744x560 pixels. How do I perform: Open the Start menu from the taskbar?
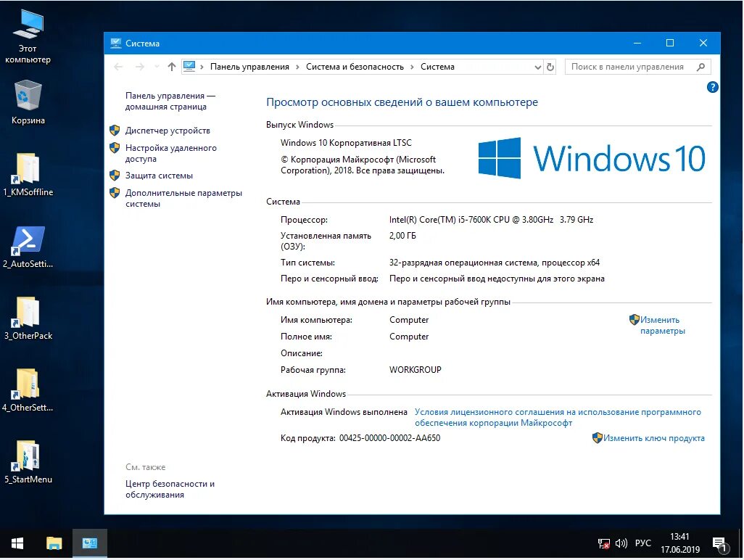pos(16,543)
